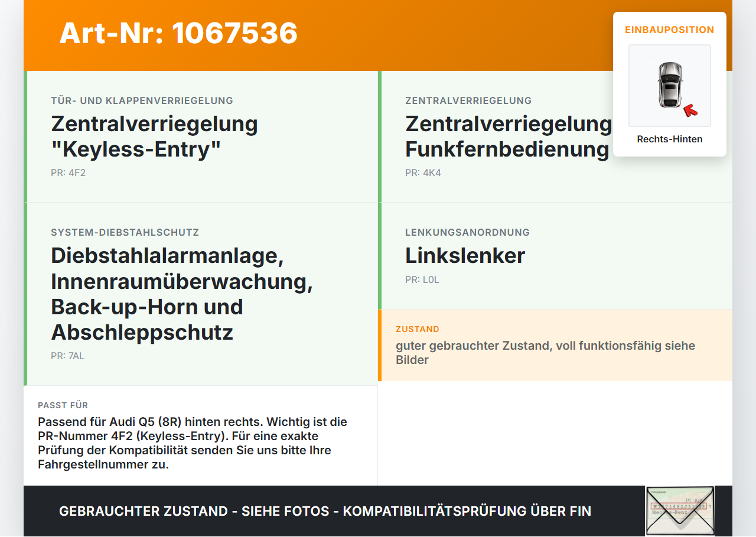
Task: Click PR: 7AL code text
Action: click(68, 356)
